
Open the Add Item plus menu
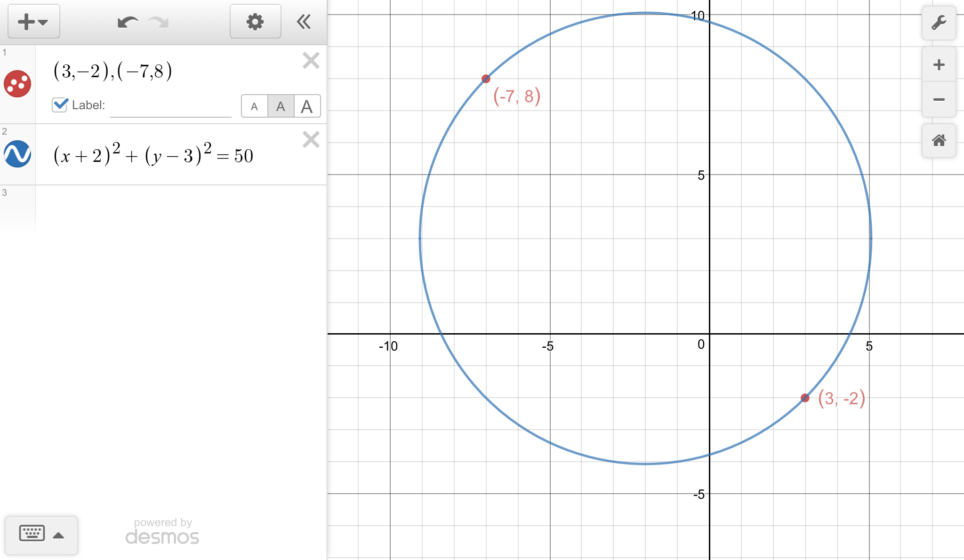coord(33,22)
